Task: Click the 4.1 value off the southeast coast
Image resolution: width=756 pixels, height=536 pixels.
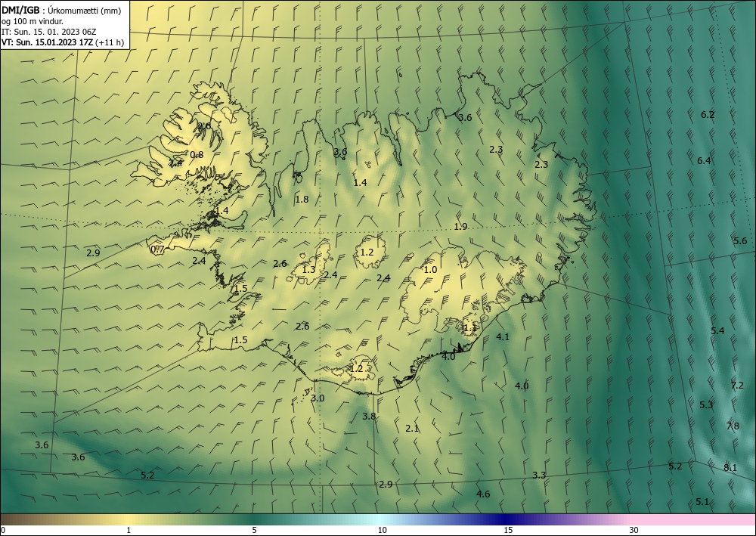Action: point(503,337)
